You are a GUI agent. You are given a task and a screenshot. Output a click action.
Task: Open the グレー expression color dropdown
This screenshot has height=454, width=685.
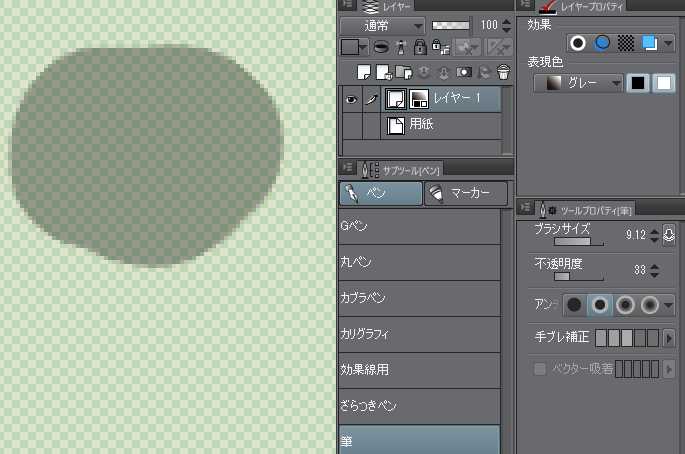point(578,84)
